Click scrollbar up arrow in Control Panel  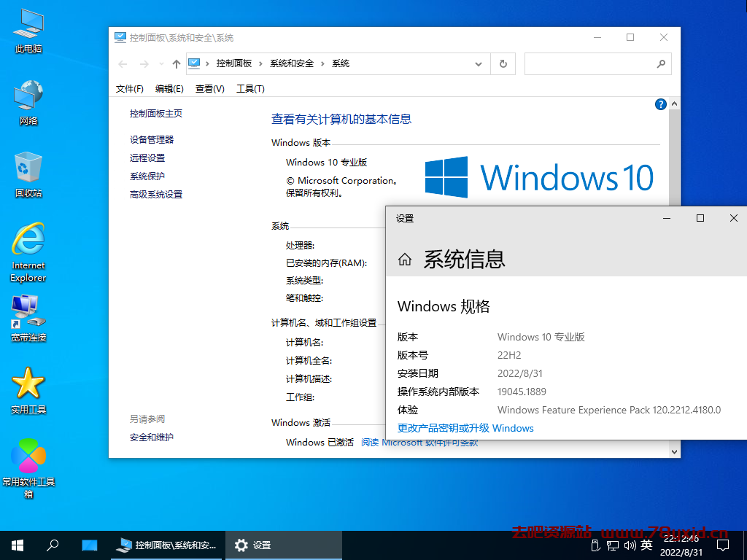[x=674, y=104]
